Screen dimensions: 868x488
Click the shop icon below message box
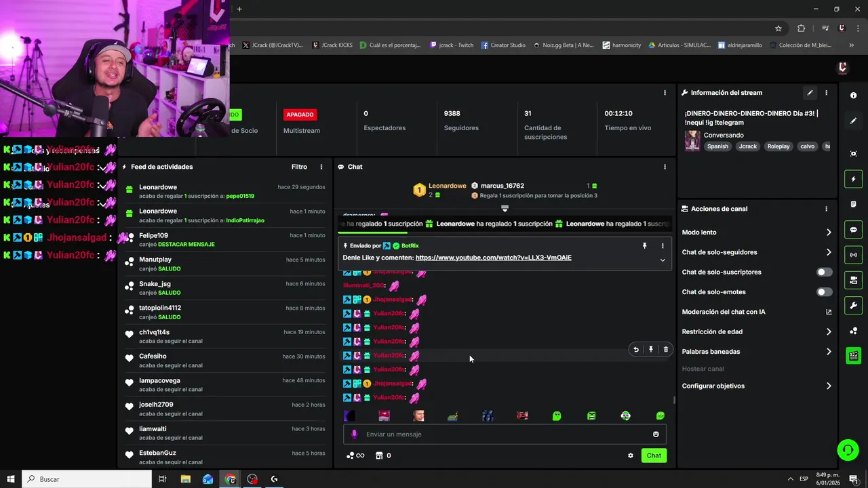tap(379, 455)
